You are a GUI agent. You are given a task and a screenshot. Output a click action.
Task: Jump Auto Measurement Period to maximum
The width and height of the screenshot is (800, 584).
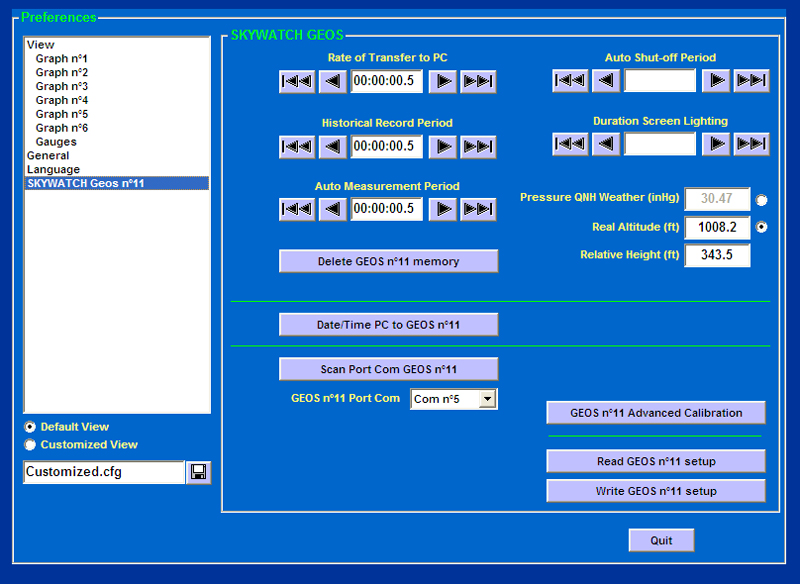tap(478, 209)
